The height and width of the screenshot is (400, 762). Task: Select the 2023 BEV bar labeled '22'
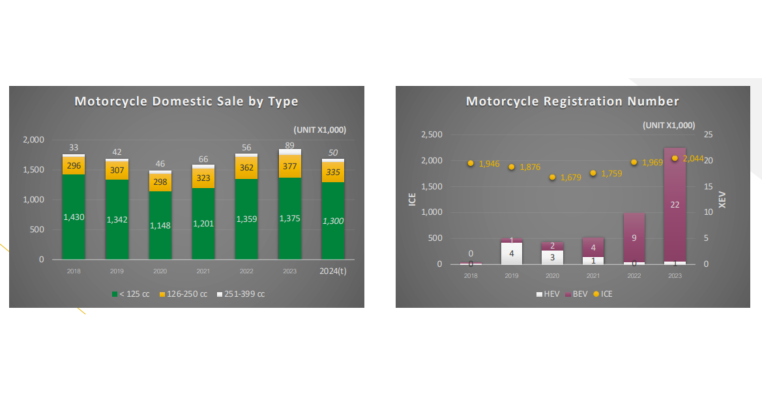(x=675, y=205)
